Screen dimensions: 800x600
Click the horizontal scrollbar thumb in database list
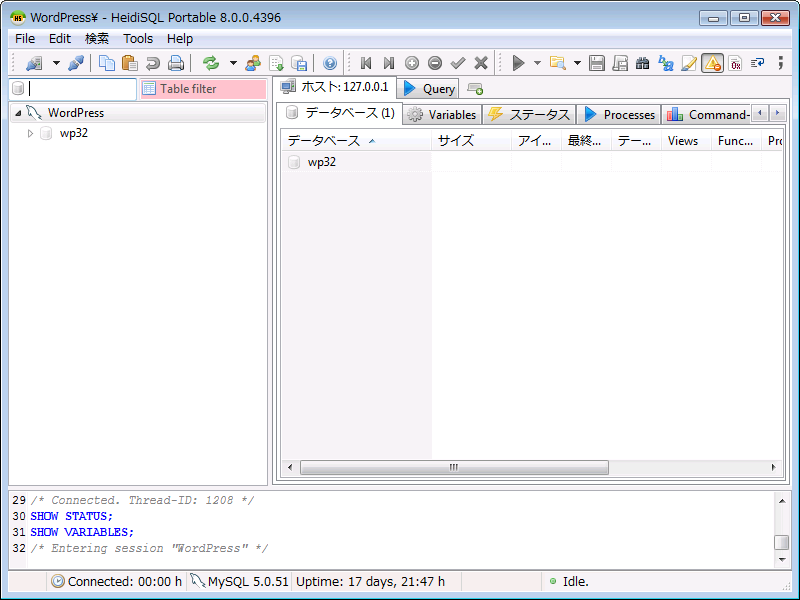pos(454,467)
